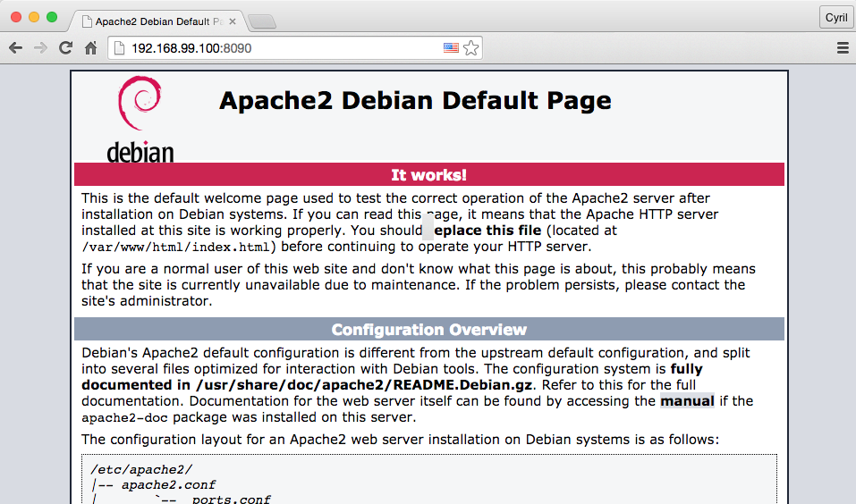Click the 'Configuration Overview' section header
This screenshot has height=504, width=856.
(429, 330)
